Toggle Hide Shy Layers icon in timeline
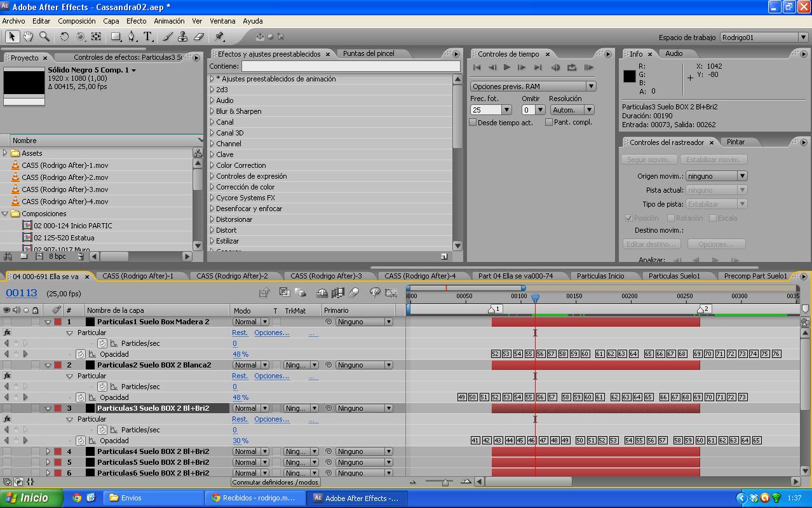Image resolution: width=812 pixels, height=508 pixels. click(322, 293)
